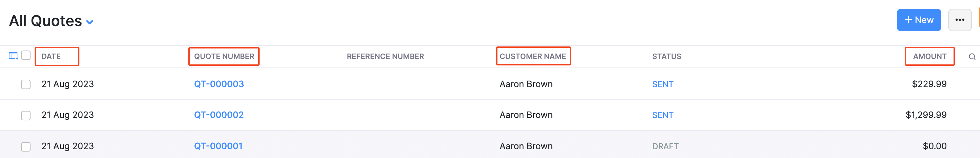
Task: Sort by the Date column header
Action: click(51, 57)
